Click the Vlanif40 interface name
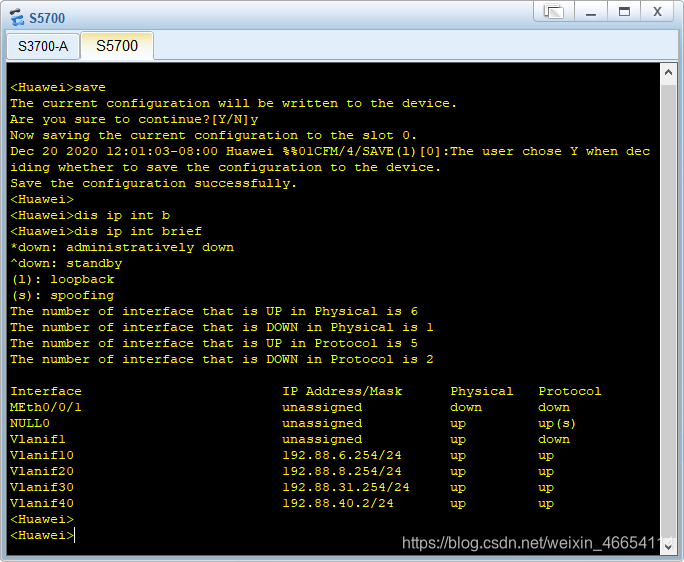Viewport: 684px width, 562px height. pyautogui.click(x=42, y=504)
